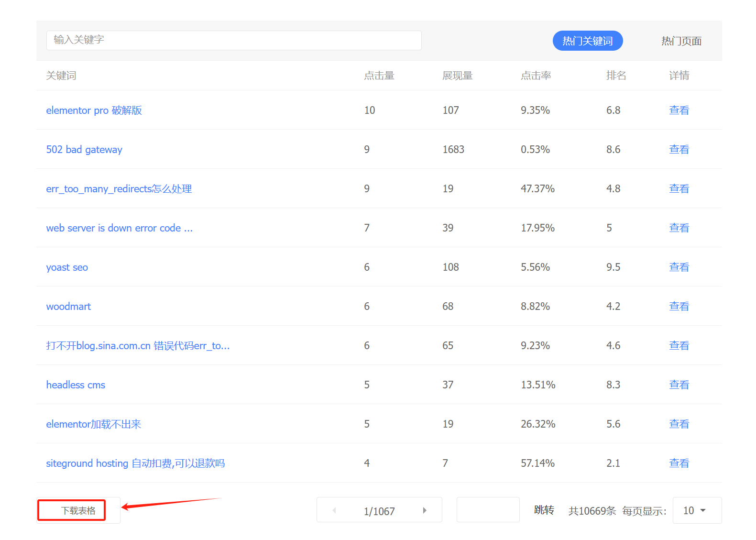Click the 排名 column header
Screen dimensions: 756x540
(x=616, y=76)
